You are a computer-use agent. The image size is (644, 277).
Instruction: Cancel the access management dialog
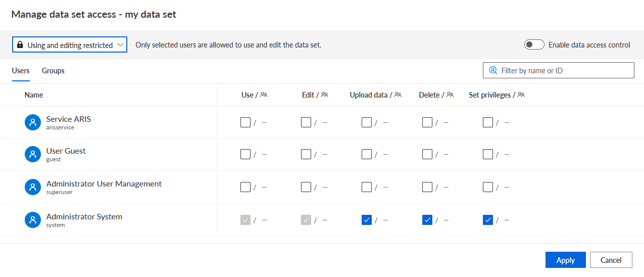click(611, 260)
